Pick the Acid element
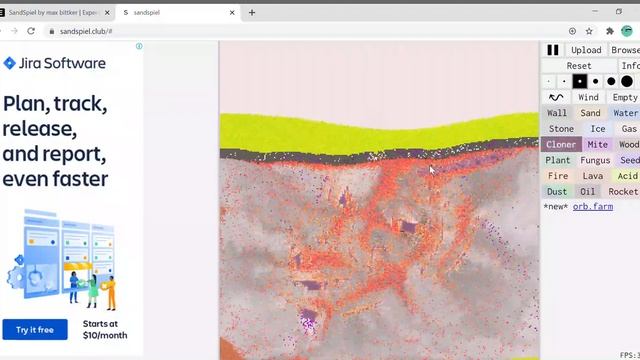Screen dimensions: 640x360 click(627, 176)
